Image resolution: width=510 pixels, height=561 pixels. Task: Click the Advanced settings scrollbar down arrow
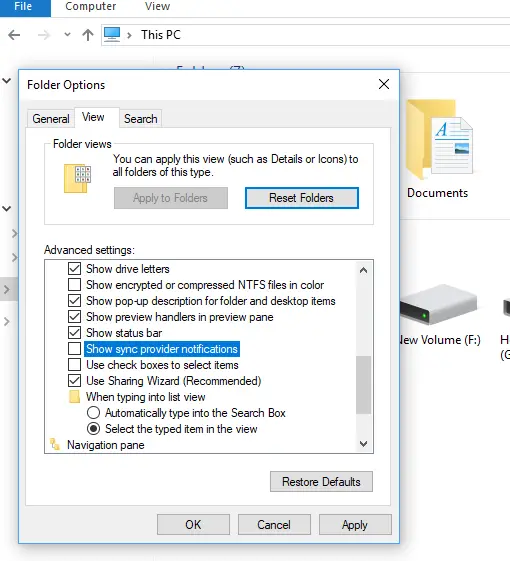pos(364,444)
